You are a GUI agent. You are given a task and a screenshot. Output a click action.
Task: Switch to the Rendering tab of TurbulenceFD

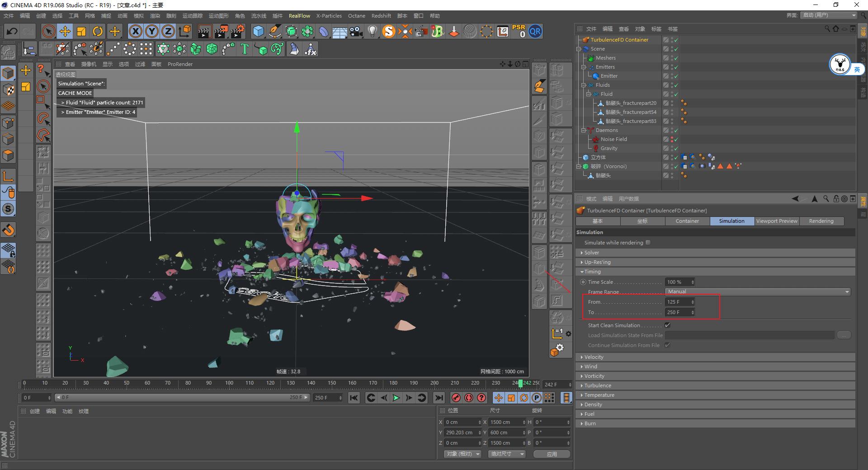coord(821,221)
